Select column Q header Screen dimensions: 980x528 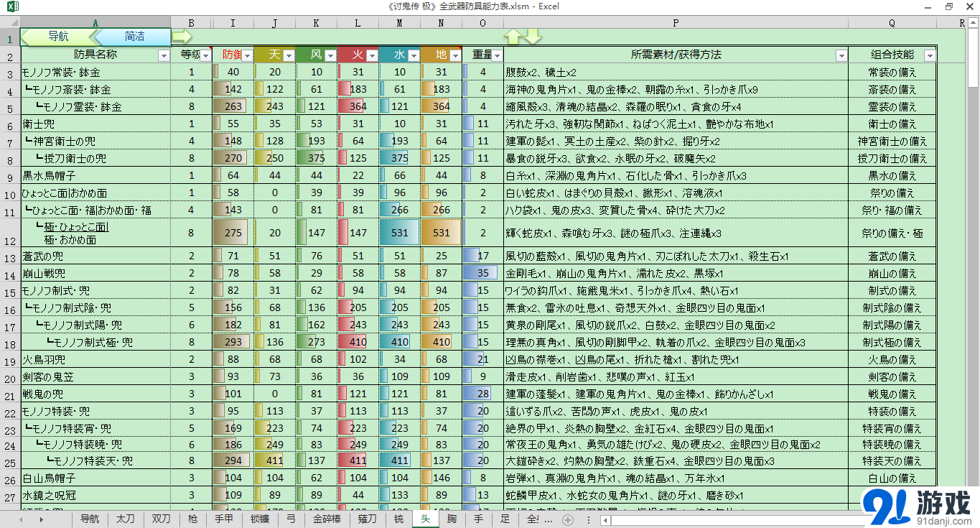point(892,23)
